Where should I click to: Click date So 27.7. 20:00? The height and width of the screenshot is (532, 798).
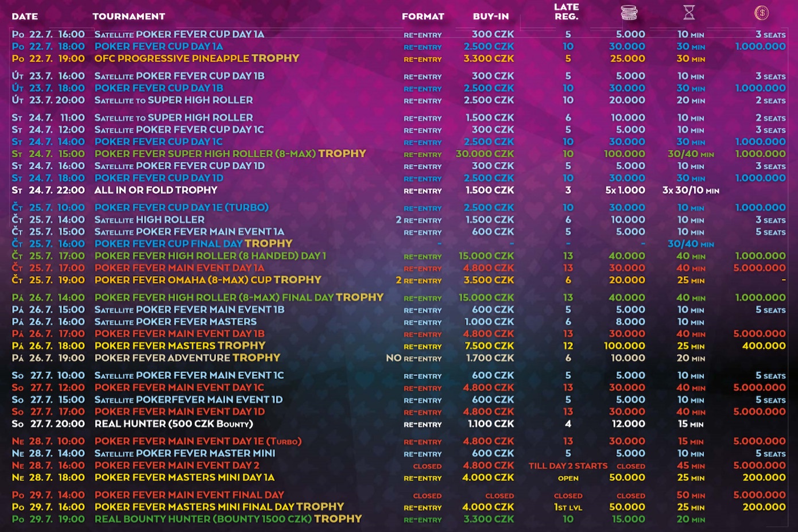tap(48, 424)
